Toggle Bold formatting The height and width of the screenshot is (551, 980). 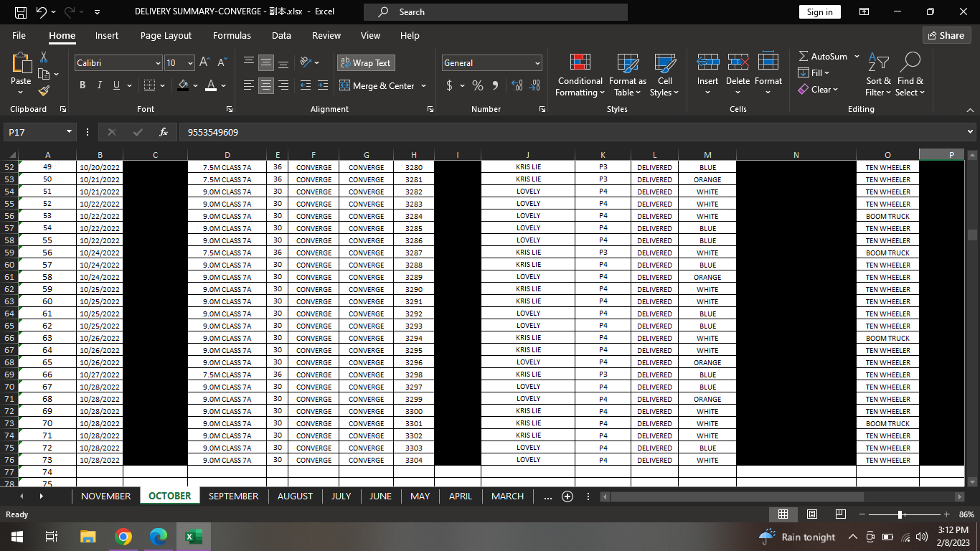83,85
